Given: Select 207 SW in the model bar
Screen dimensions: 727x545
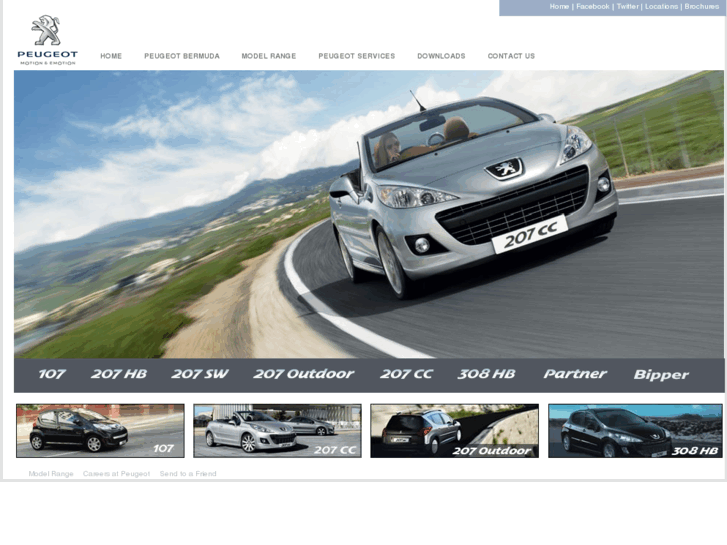Looking at the screenshot, I should click(200, 374).
